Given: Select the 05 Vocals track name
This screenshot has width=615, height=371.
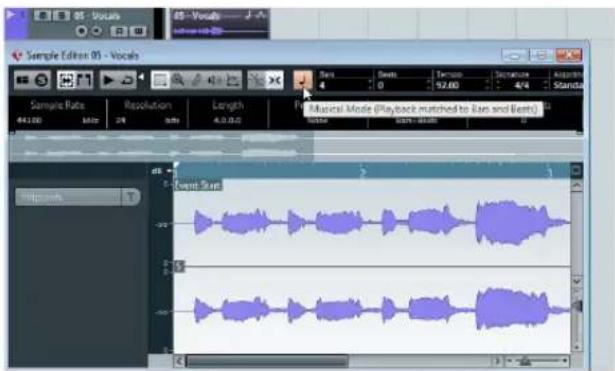Looking at the screenshot, I should pos(96,16).
